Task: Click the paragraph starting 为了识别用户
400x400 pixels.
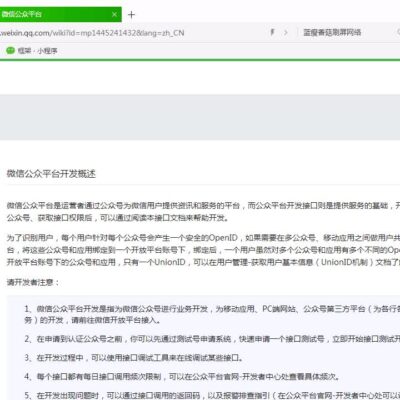Action: coord(203,250)
